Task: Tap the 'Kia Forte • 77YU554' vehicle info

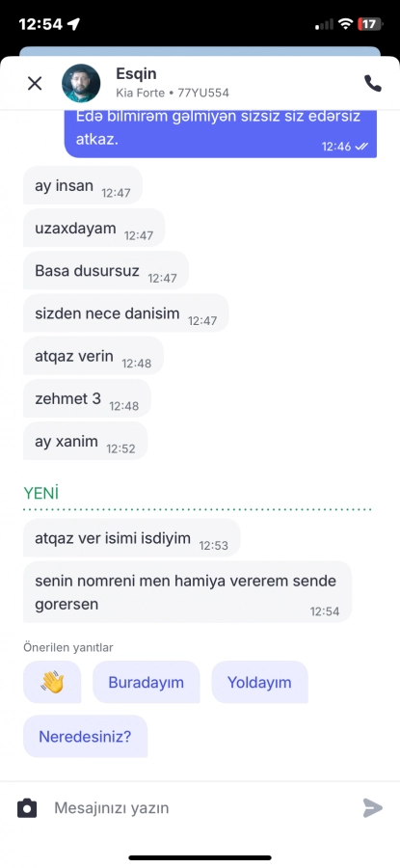Action: (173, 93)
